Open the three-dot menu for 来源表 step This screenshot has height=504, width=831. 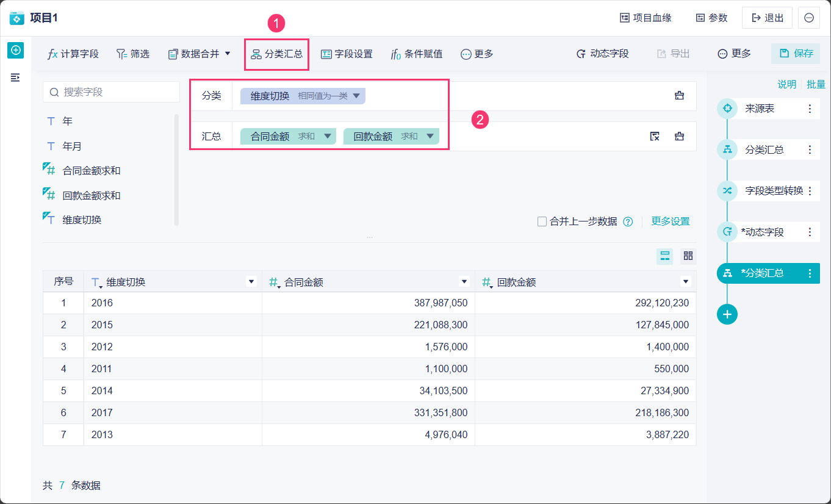[810, 109]
